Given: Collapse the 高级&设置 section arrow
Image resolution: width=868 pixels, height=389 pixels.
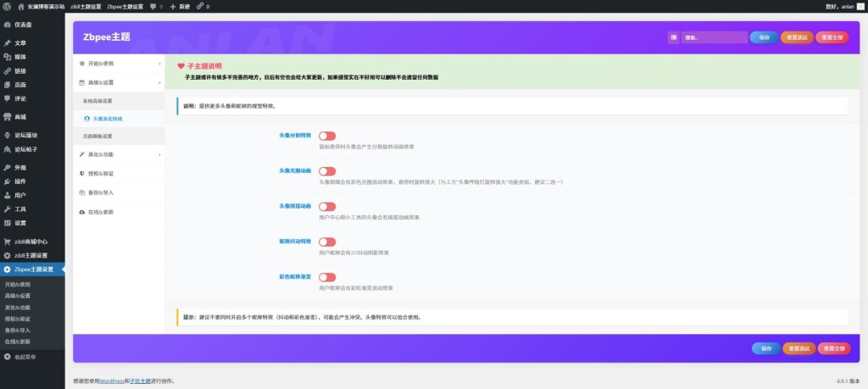Looking at the screenshot, I should coord(159,82).
